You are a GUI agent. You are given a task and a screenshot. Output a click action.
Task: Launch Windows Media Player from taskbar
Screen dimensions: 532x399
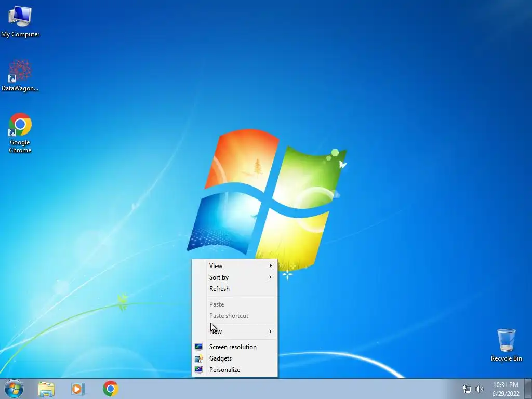77,389
